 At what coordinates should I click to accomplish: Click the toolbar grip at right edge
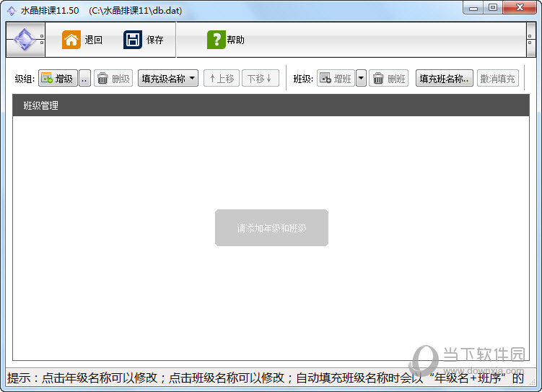pyautogui.click(x=530, y=40)
